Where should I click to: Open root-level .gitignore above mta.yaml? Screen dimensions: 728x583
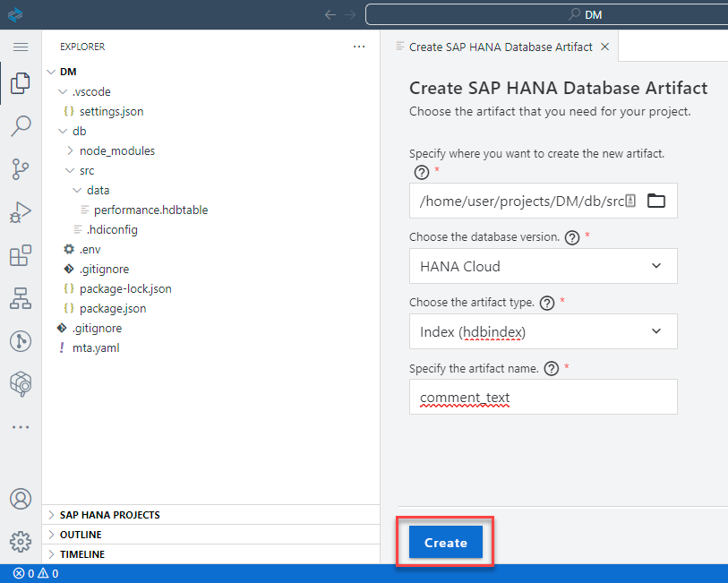[x=97, y=328]
